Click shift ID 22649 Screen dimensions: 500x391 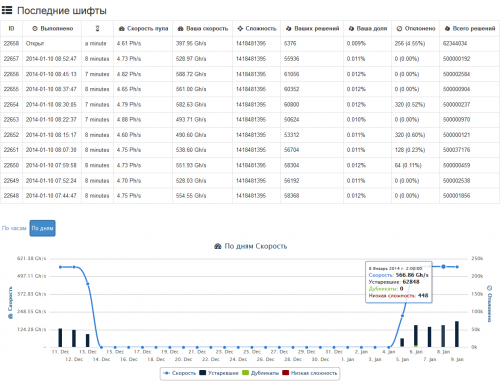11,181
